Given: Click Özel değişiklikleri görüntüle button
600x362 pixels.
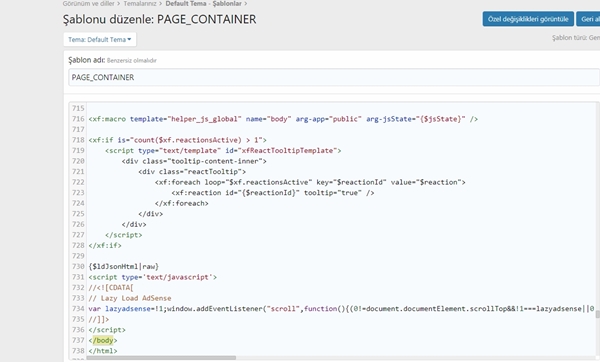Looking at the screenshot, I should pos(528,19).
